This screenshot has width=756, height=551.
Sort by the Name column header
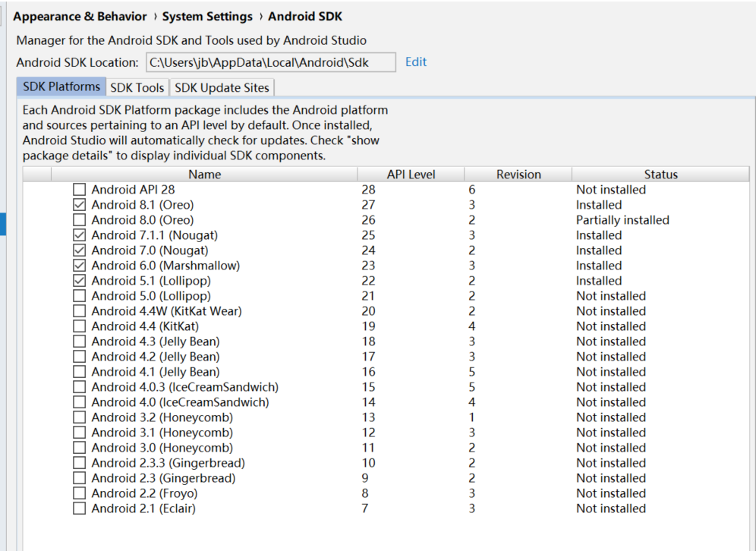(x=204, y=175)
